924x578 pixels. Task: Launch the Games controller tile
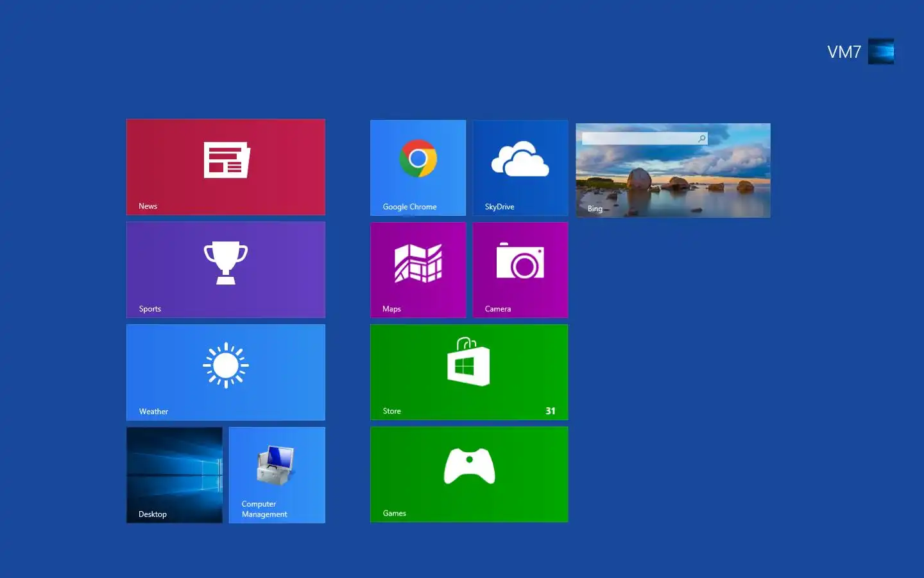[x=469, y=475]
